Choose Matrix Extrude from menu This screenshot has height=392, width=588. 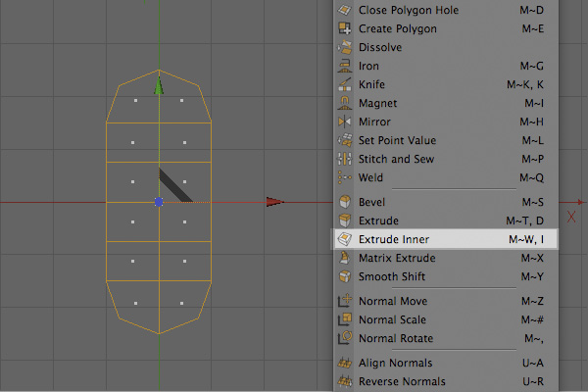tap(446, 258)
